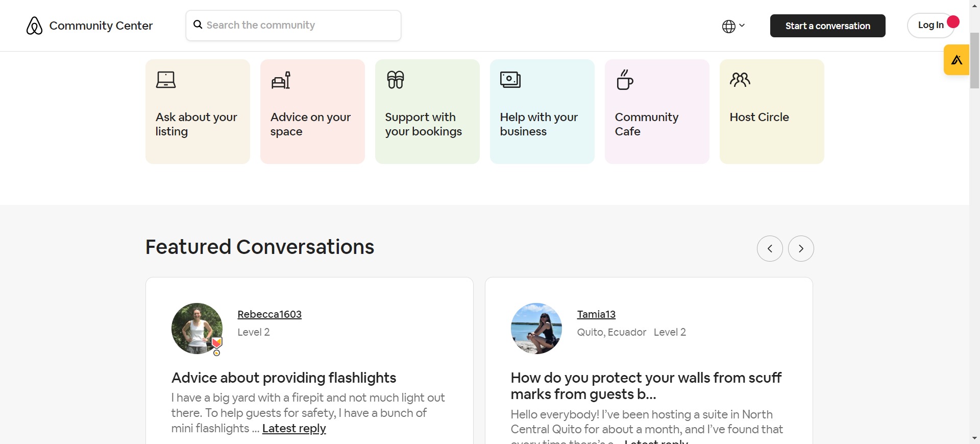Image resolution: width=980 pixels, height=444 pixels.
Task: Open the language selector globe dropdown
Action: 733,26
